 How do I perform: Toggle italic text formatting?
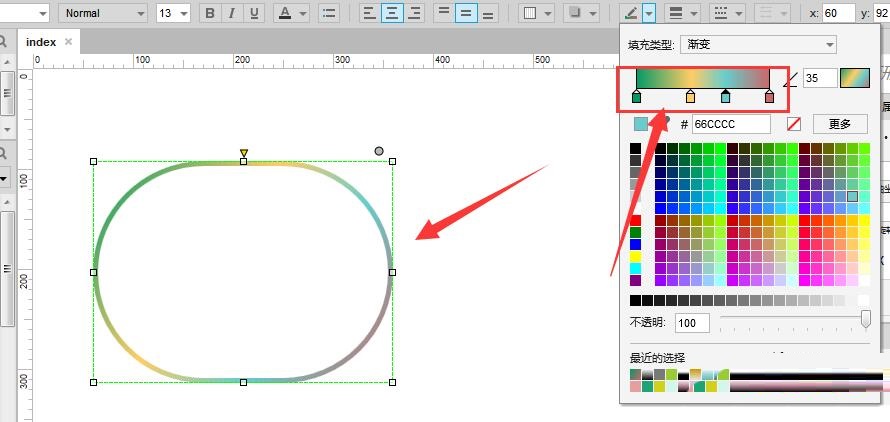[232, 13]
